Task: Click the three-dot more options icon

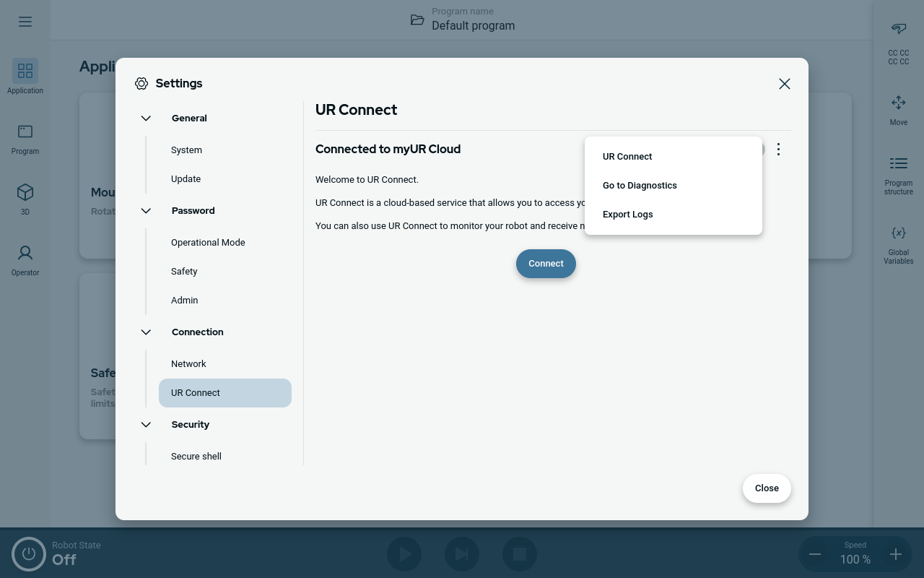Action: point(778,150)
